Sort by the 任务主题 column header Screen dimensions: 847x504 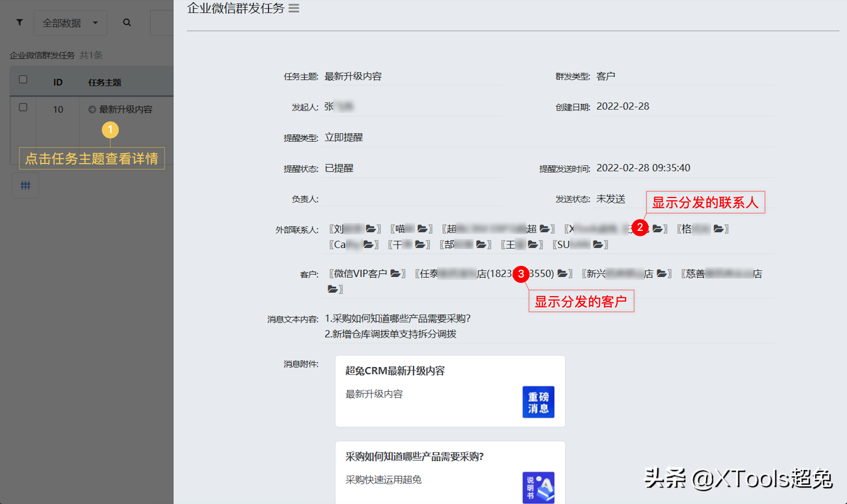tap(105, 82)
